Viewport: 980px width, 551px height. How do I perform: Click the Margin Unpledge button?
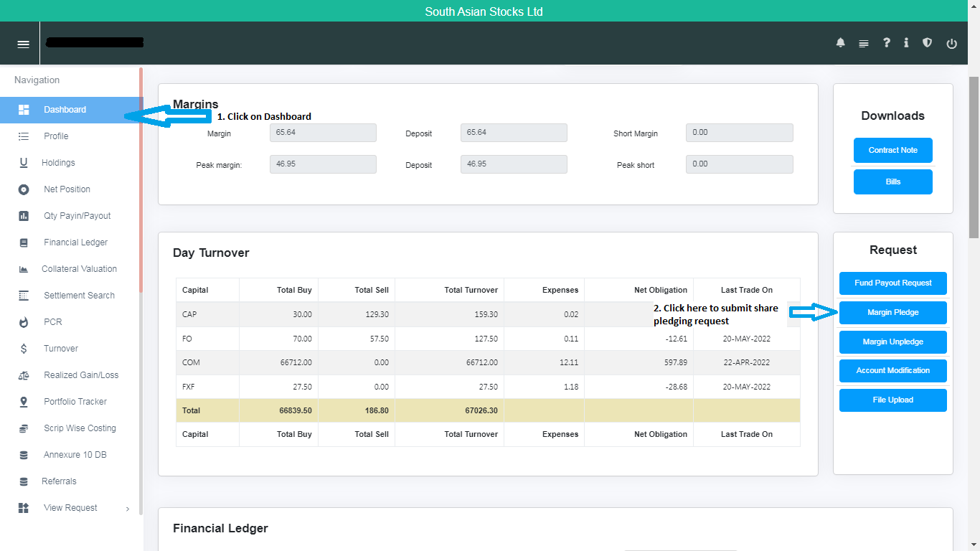tap(892, 342)
